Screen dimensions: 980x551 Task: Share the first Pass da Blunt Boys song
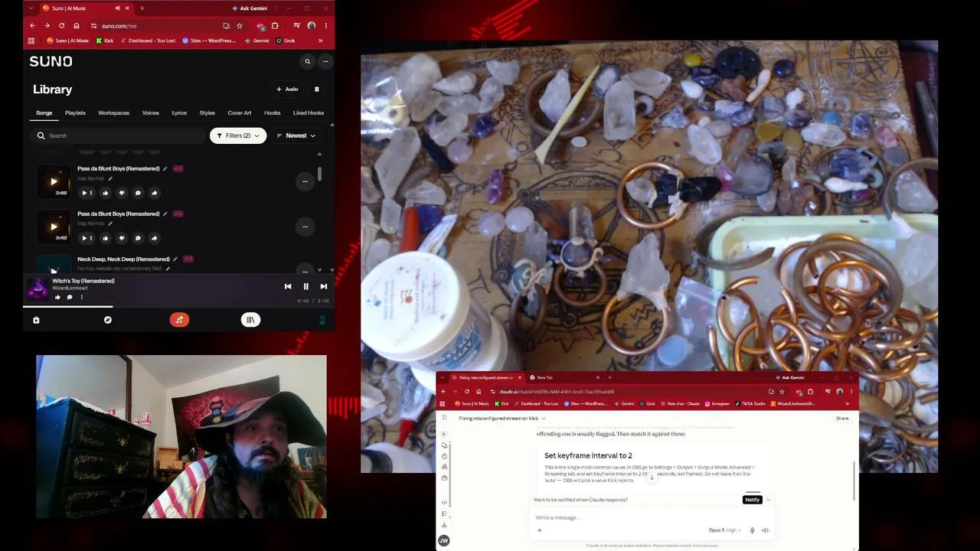154,193
